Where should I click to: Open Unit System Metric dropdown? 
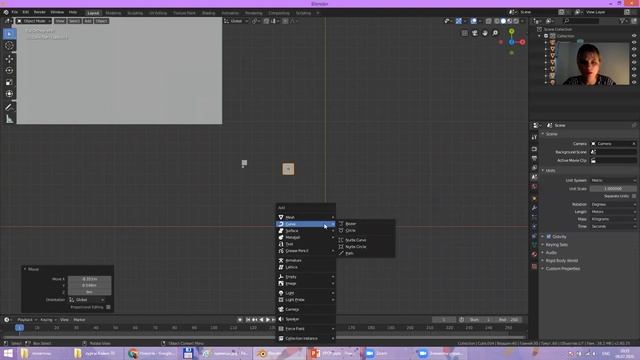pos(613,180)
